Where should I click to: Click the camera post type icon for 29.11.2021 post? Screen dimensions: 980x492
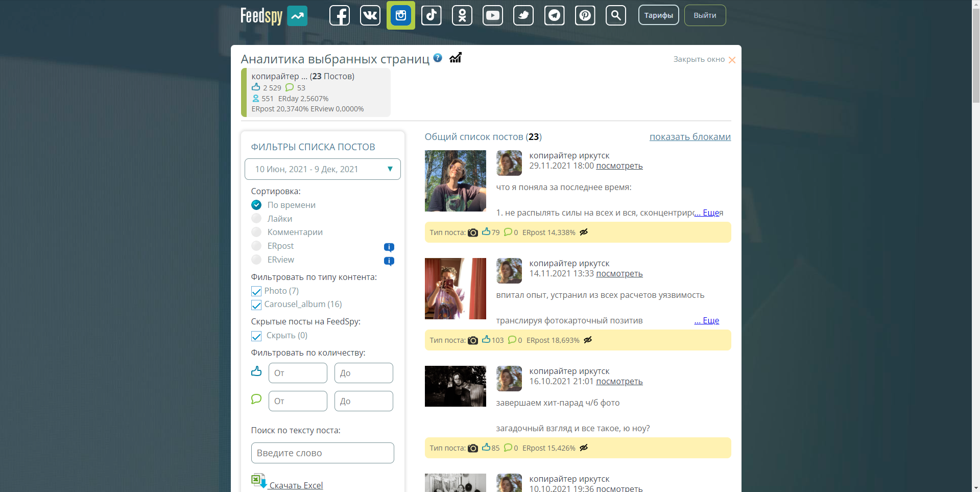click(x=473, y=232)
